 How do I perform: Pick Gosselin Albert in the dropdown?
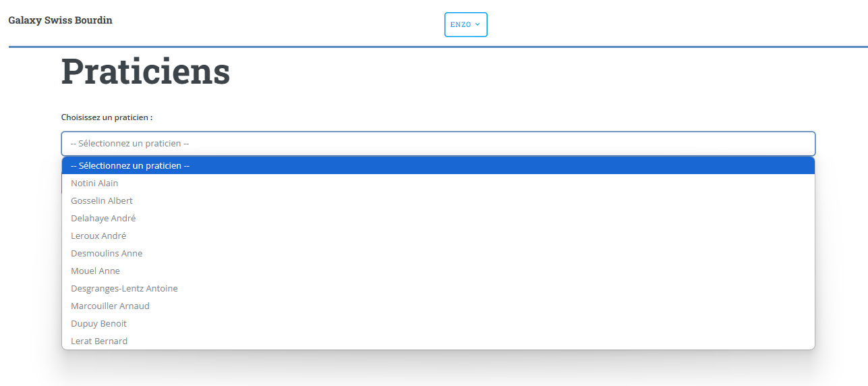[x=102, y=200]
